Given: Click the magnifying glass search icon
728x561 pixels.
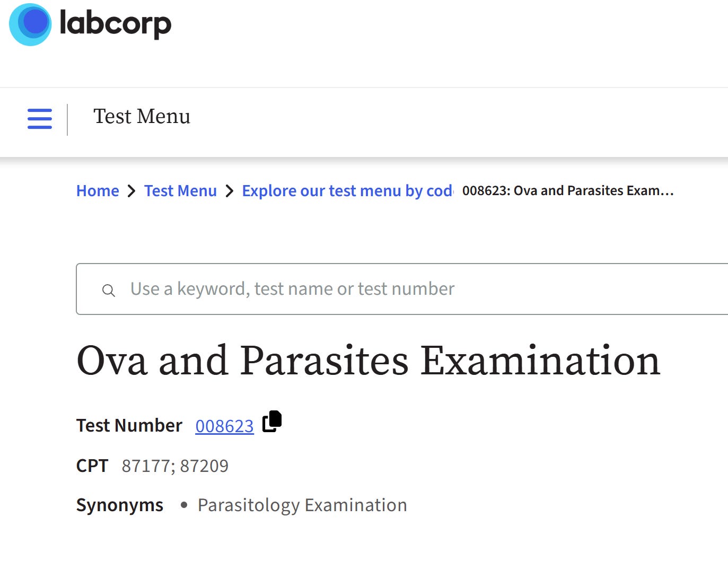Looking at the screenshot, I should click(x=109, y=290).
